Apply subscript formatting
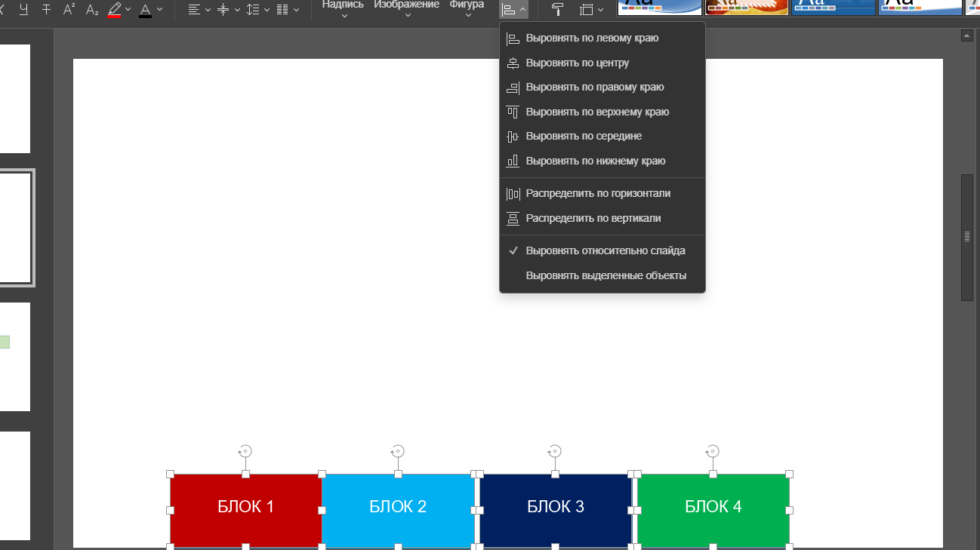The image size is (980, 550). (91, 9)
